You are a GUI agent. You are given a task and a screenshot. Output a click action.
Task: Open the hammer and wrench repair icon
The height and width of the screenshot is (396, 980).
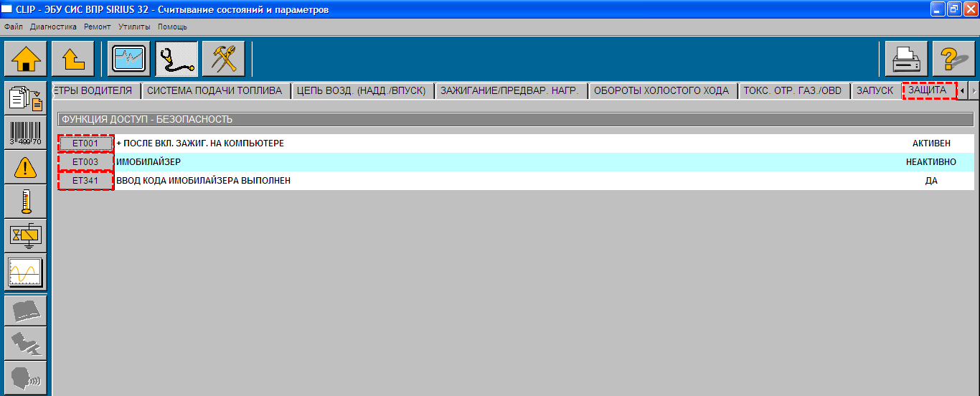click(x=224, y=59)
